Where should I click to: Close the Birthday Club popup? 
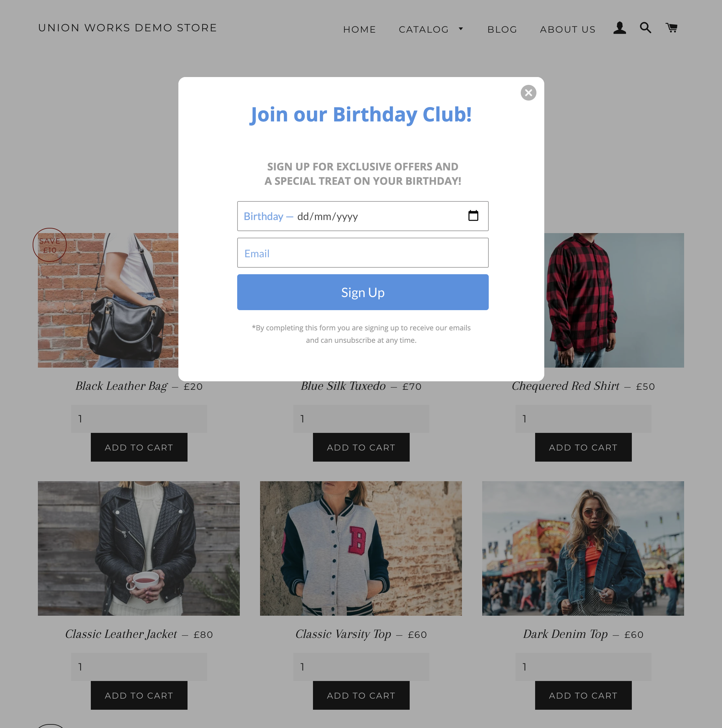click(x=528, y=93)
